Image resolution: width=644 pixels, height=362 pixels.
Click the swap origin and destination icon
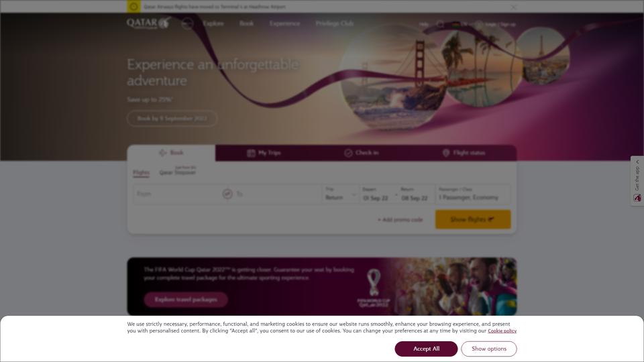[x=227, y=194]
